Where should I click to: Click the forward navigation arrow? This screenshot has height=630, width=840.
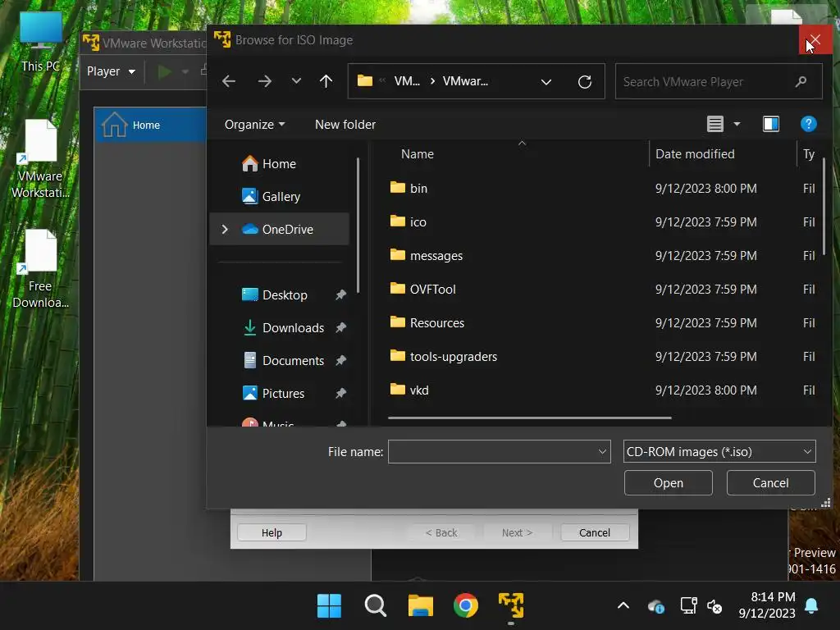[x=264, y=81]
